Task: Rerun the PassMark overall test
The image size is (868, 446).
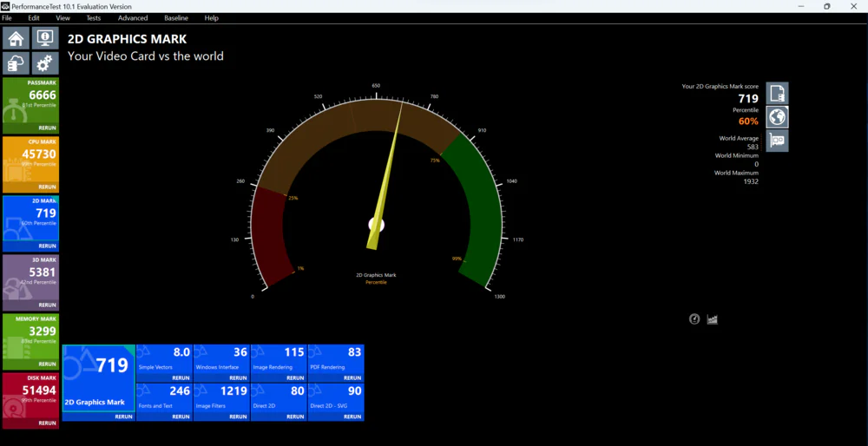Action: 47,128
